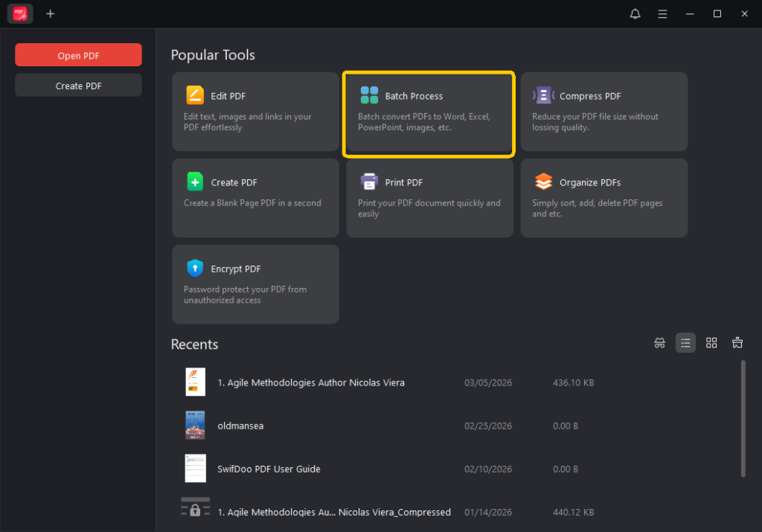Open the notifications bell

pyautogui.click(x=635, y=13)
